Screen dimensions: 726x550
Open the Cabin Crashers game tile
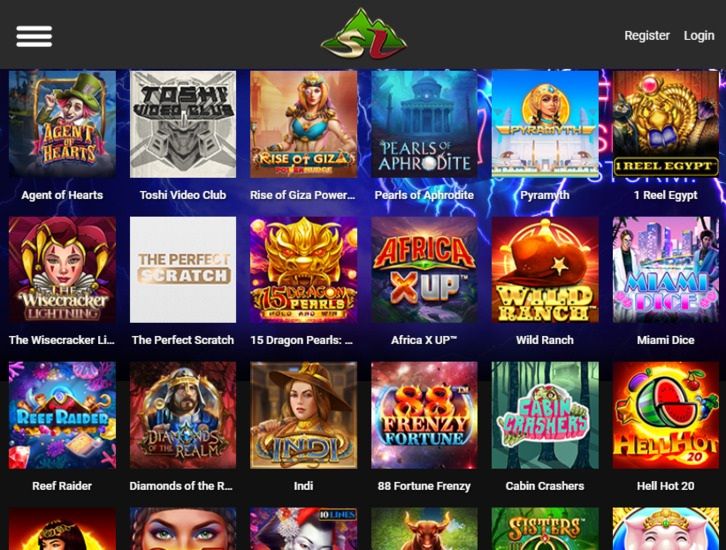[545, 415]
